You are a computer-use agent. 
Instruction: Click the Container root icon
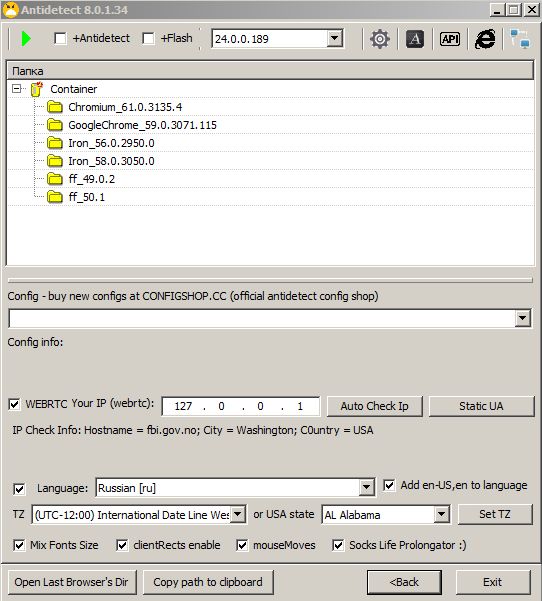tap(37, 89)
